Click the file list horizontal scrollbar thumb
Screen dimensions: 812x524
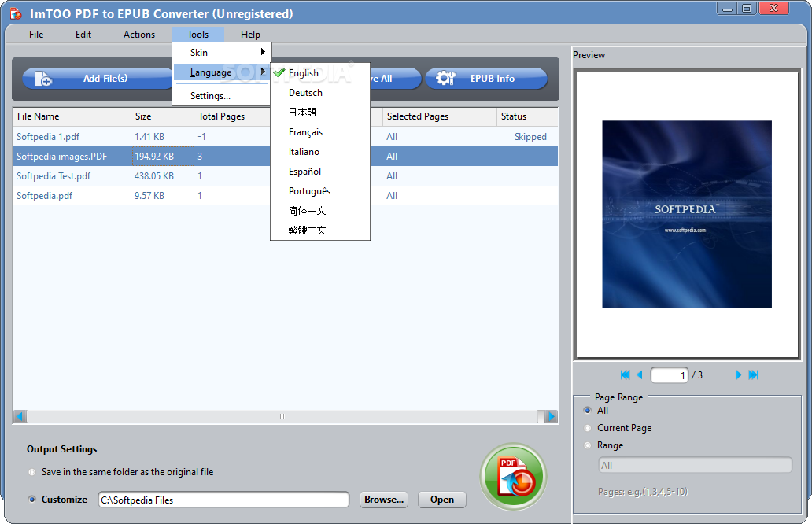coord(282,416)
